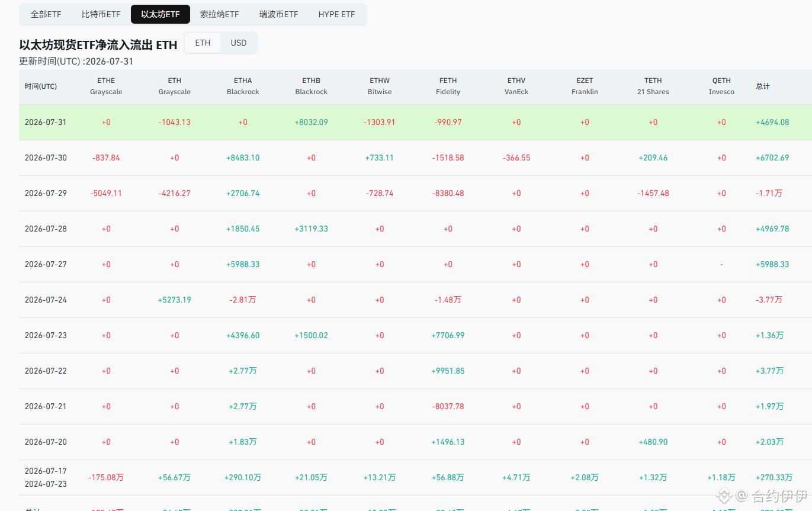Click the -175.08万 ETHE cumulative value
The width and height of the screenshot is (812, 511).
(106, 478)
